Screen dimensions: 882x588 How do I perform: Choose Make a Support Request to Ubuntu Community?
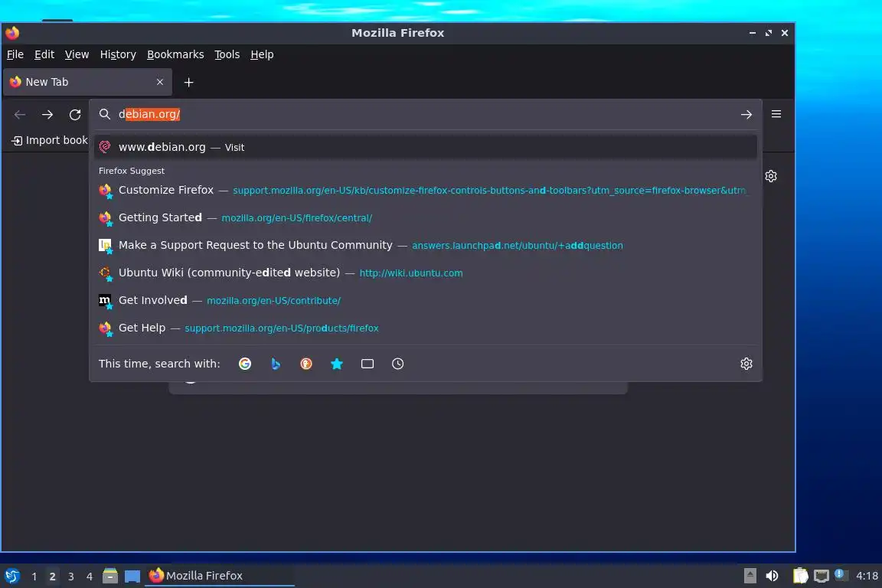click(x=425, y=245)
